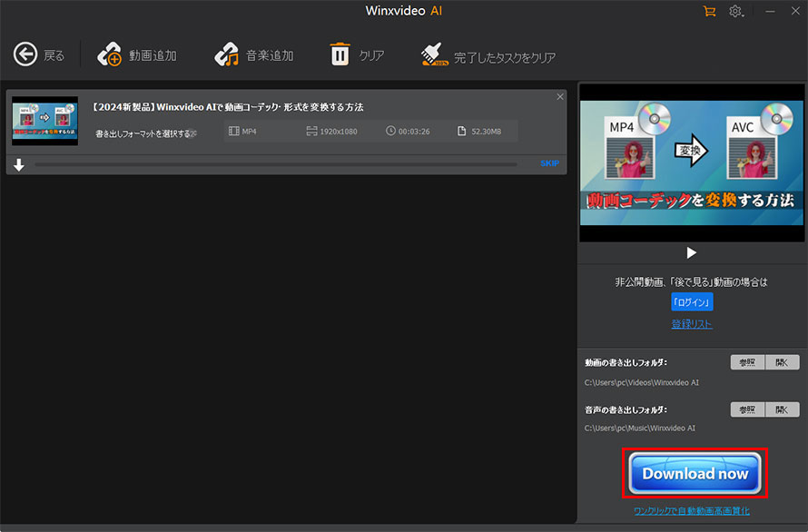Click the 音楽追加 label in the toolbar
This screenshot has width=808, height=532.
tap(270, 55)
